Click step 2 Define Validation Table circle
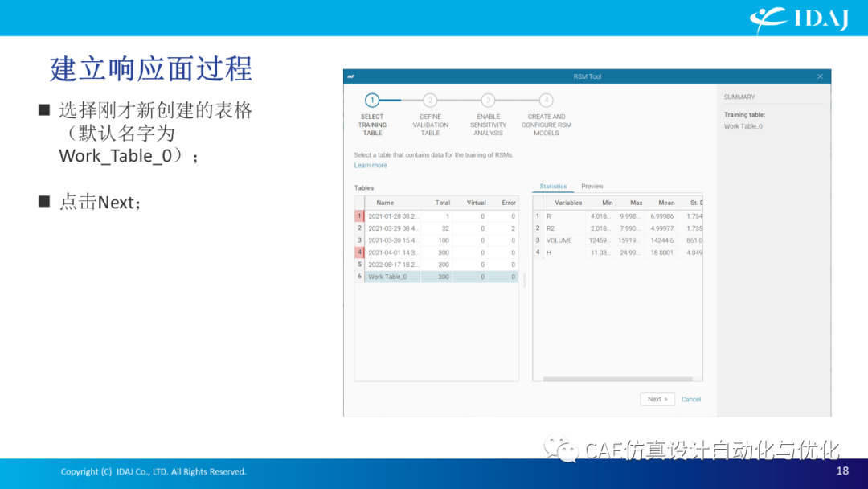 [430, 101]
